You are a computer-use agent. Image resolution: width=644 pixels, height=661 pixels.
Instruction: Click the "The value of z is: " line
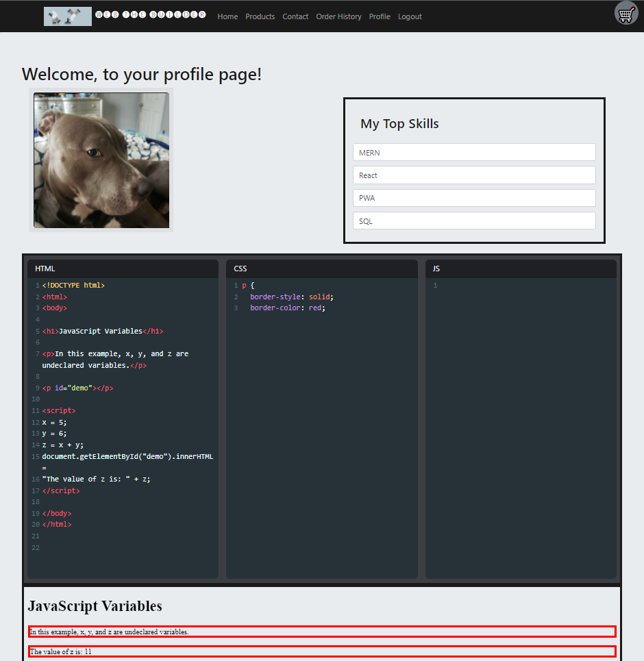96,479
